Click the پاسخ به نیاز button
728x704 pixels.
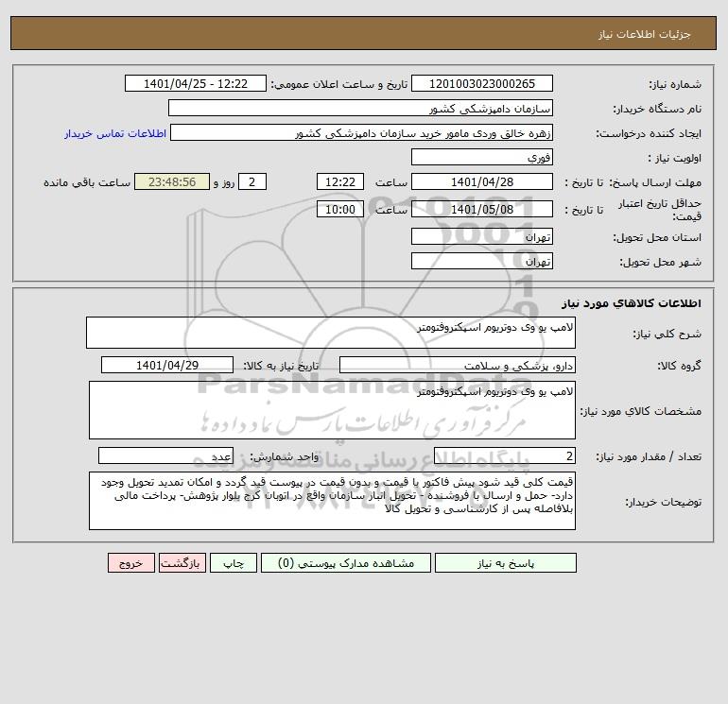506,563
